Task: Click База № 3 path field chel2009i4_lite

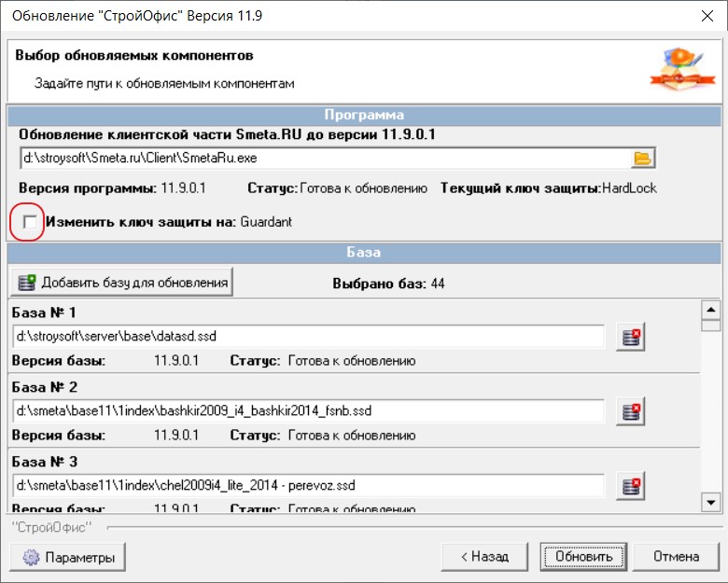Action: pyautogui.click(x=309, y=486)
